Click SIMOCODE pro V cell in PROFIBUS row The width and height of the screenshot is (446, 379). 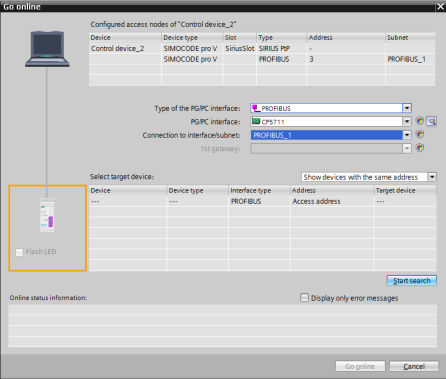click(192, 59)
